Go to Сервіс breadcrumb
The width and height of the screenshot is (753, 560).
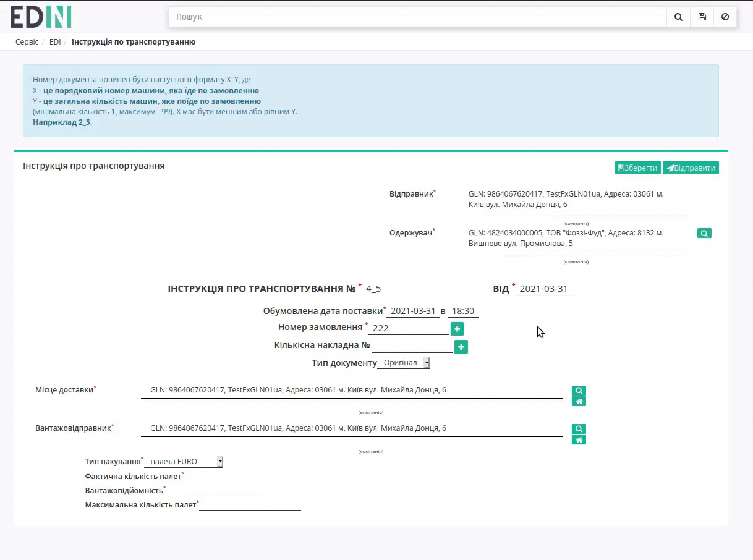pyautogui.click(x=27, y=42)
